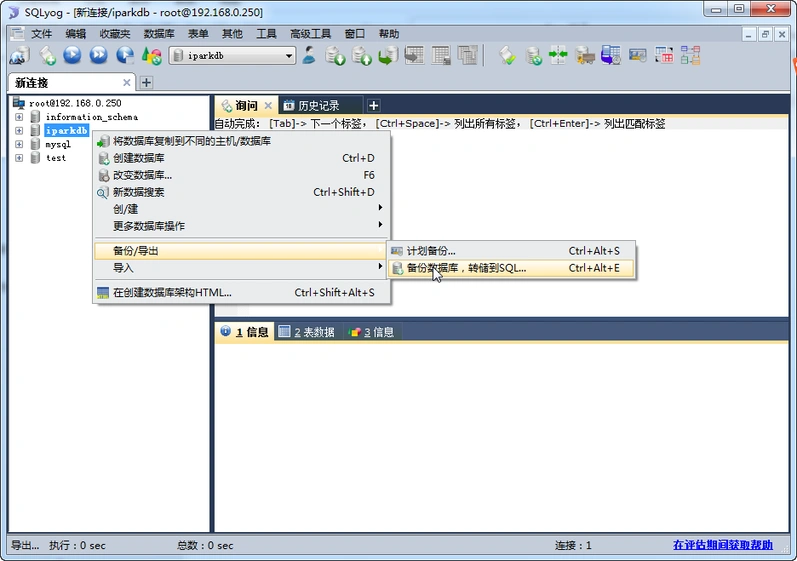Open the 数据库 menu
This screenshot has height=561, width=797.
click(159, 34)
